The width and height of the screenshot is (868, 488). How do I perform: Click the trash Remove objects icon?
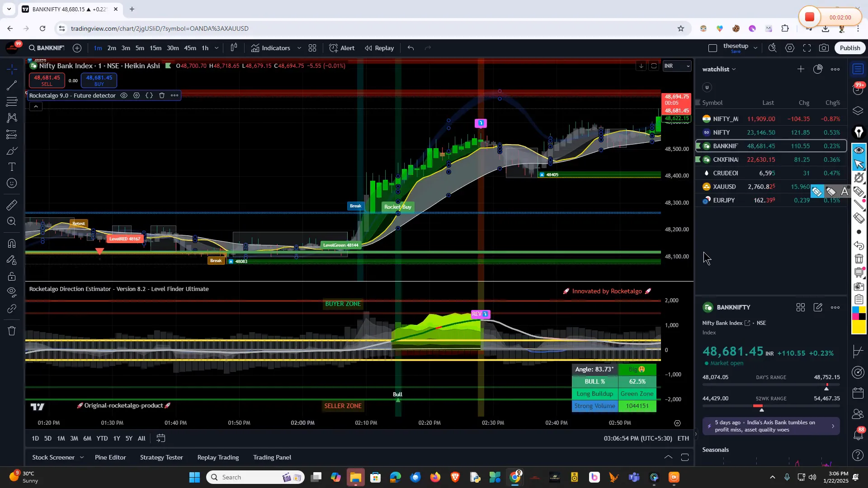pos(12,331)
